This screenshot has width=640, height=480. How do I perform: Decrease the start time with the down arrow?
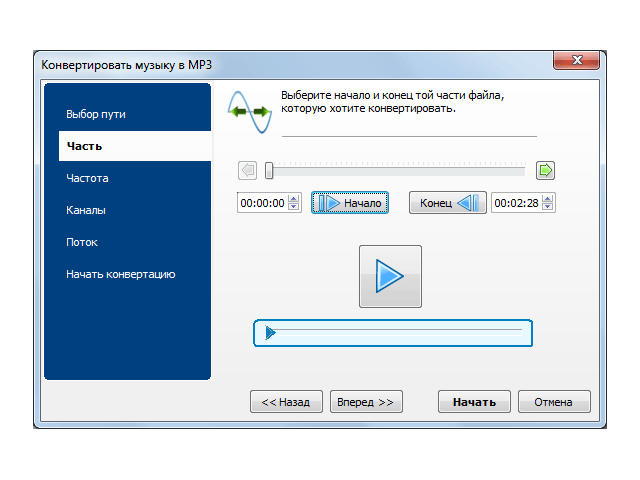tap(293, 207)
